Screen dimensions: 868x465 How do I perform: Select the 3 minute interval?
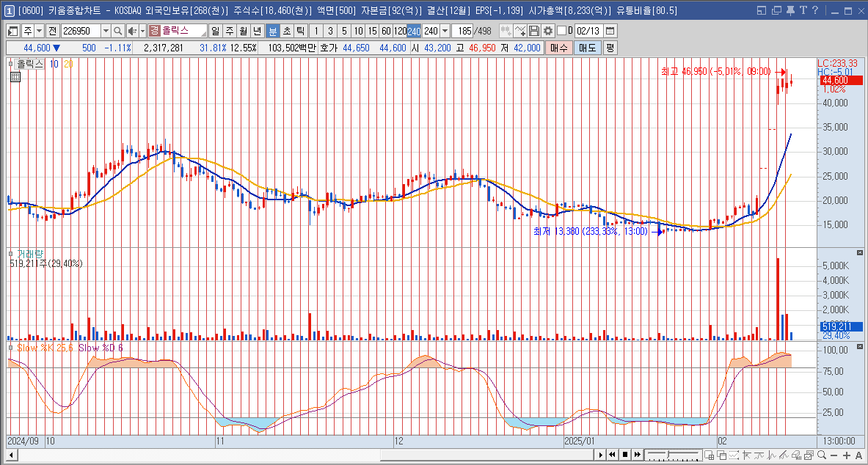point(330,31)
